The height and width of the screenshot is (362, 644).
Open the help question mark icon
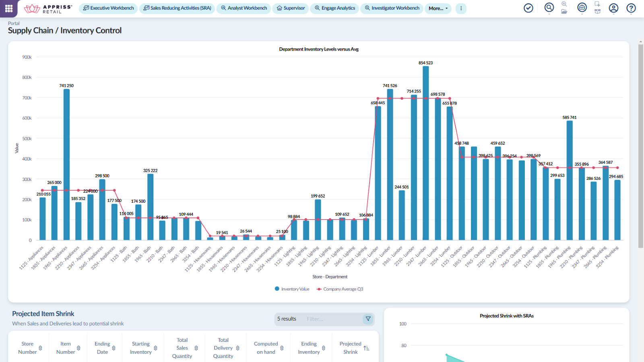[x=631, y=8]
